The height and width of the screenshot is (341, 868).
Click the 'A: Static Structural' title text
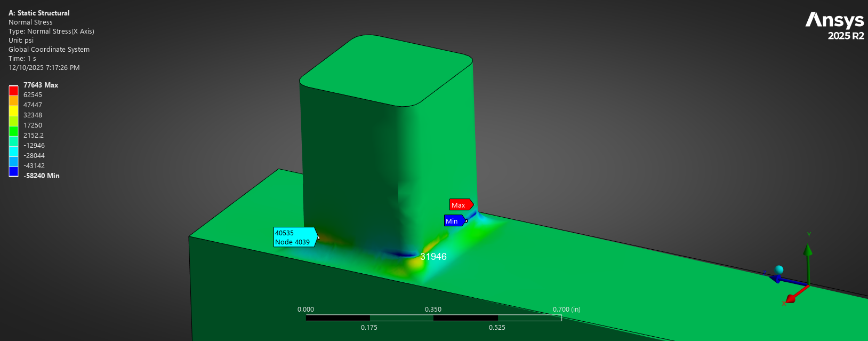(x=39, y=13)
